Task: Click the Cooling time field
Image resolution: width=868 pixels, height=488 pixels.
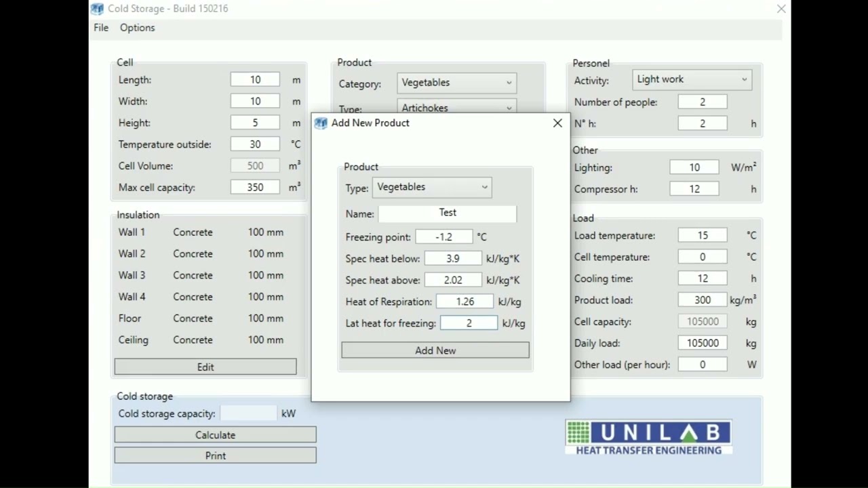Action: [x=703, y=279]
